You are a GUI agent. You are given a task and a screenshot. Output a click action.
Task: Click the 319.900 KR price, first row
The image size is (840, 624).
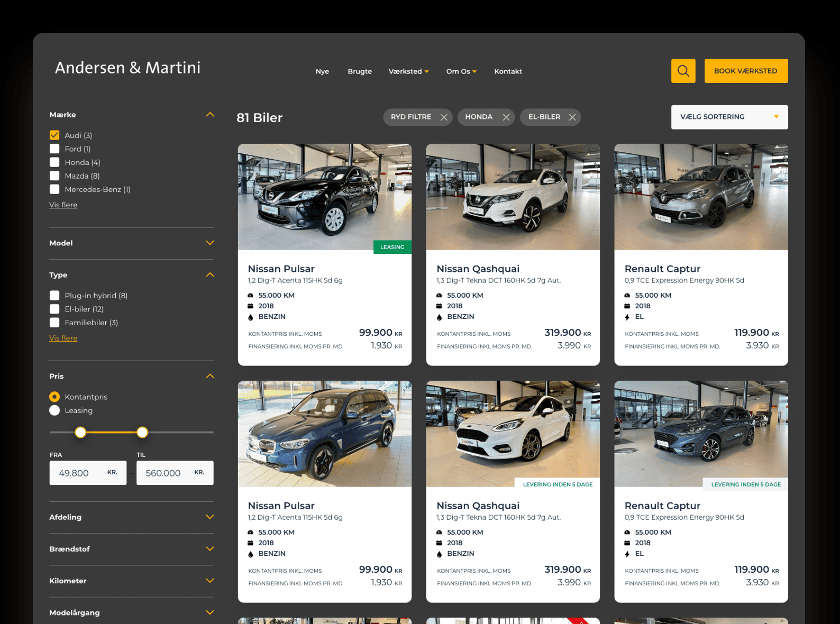click(568, 333)
